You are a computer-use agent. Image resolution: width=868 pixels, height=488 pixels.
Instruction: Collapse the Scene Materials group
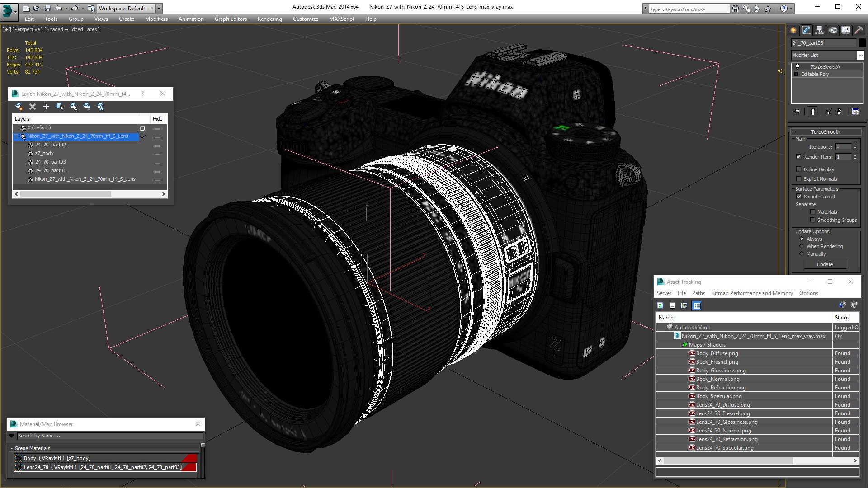[11, 448]
